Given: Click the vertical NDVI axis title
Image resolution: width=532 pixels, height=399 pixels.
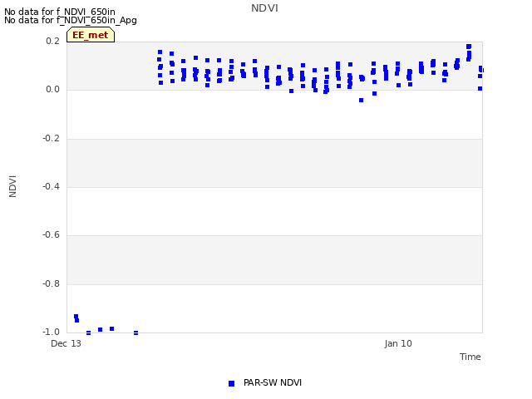Looking at the screenshot, I should [x=12, y=186].
